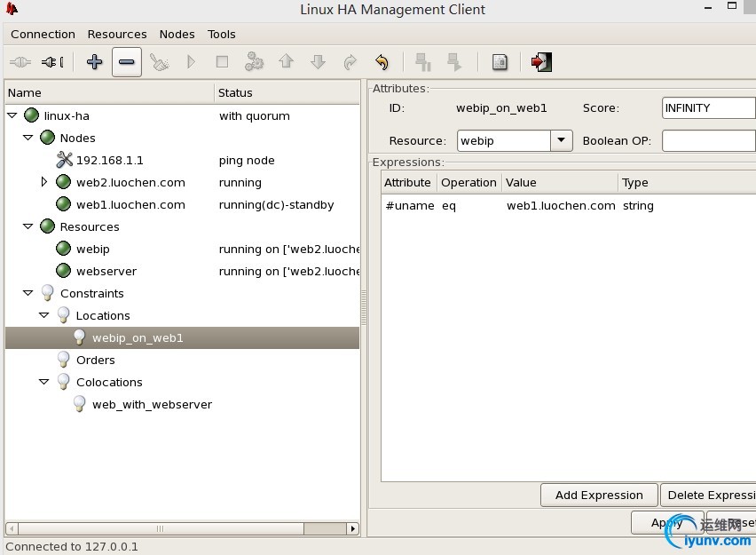Open the Tools menu

click(x=221, y=35)
